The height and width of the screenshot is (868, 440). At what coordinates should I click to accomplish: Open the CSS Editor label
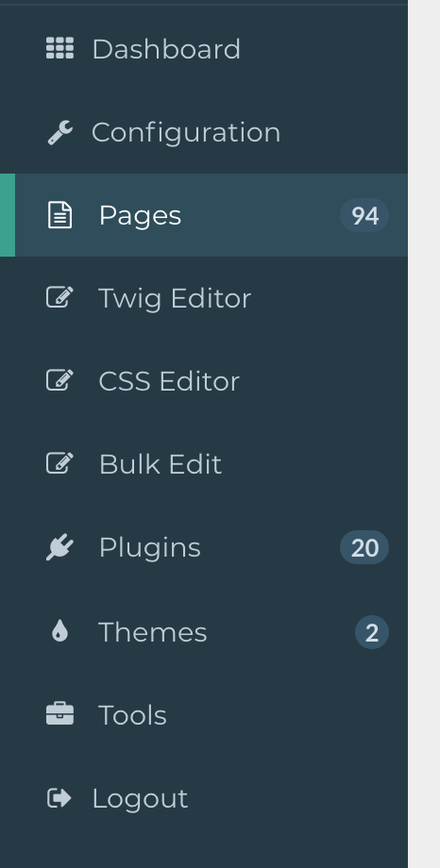click(169, 381)
